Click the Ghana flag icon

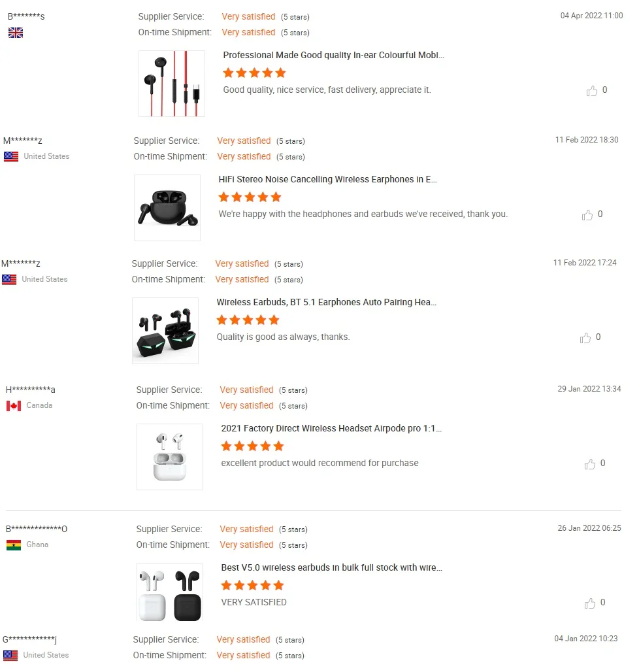click(x=14, y=545)
